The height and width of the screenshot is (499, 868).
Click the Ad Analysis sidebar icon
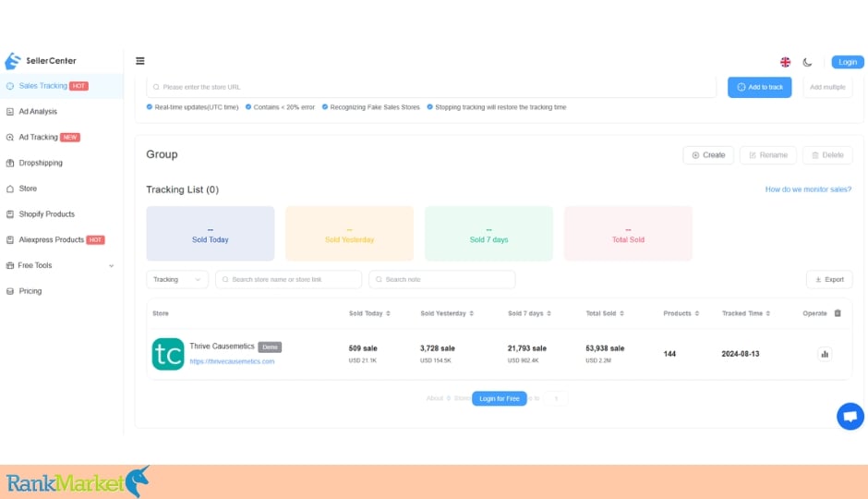[x=10, y=111]
